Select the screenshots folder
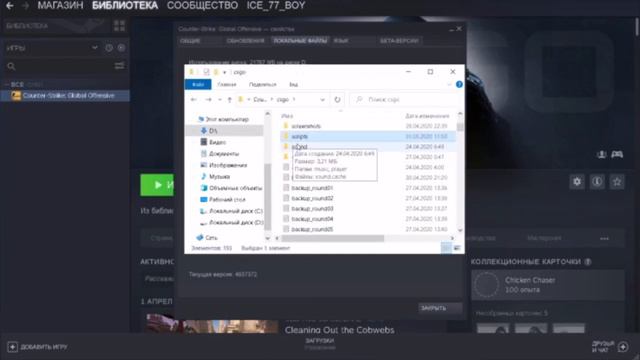The image size is (640, 360). [x=306, y=126]
